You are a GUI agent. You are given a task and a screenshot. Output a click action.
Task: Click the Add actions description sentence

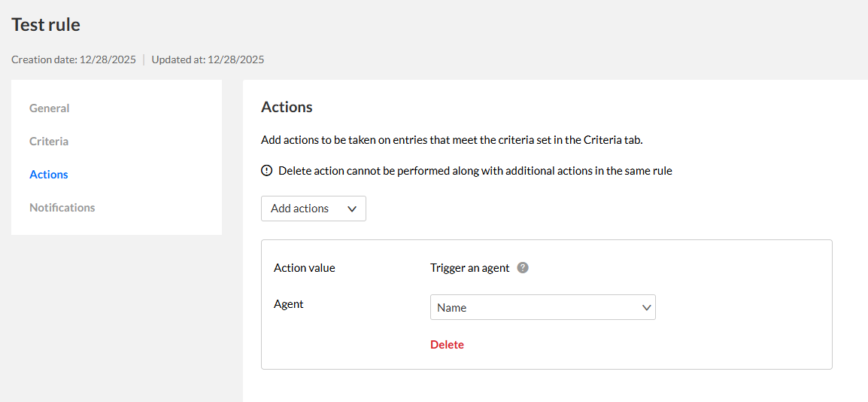coord(452,140)
